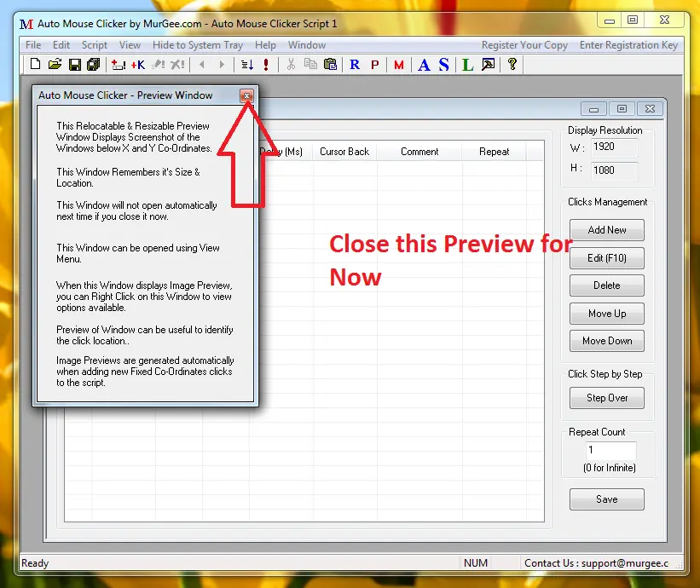Click Contact Us support status bar text
Image resolution: width=700 pixels, height=588 pixels.
[596, 563]
